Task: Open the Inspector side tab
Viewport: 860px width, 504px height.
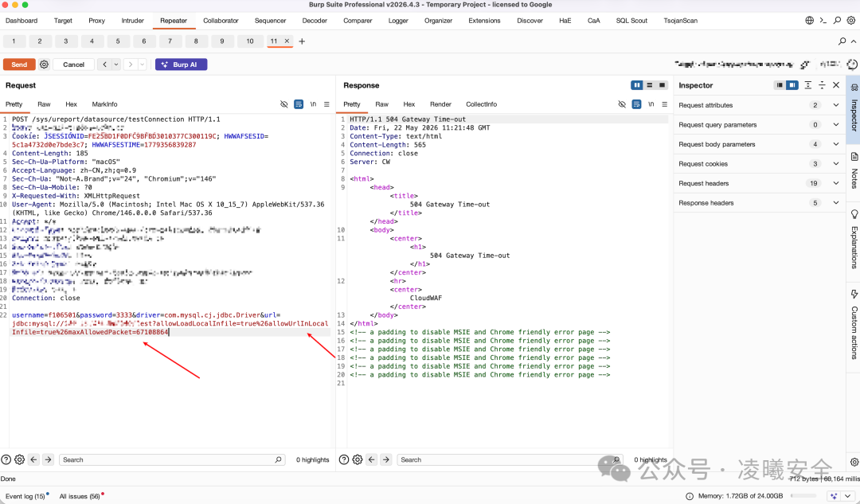Action: [x=854, y=110]
